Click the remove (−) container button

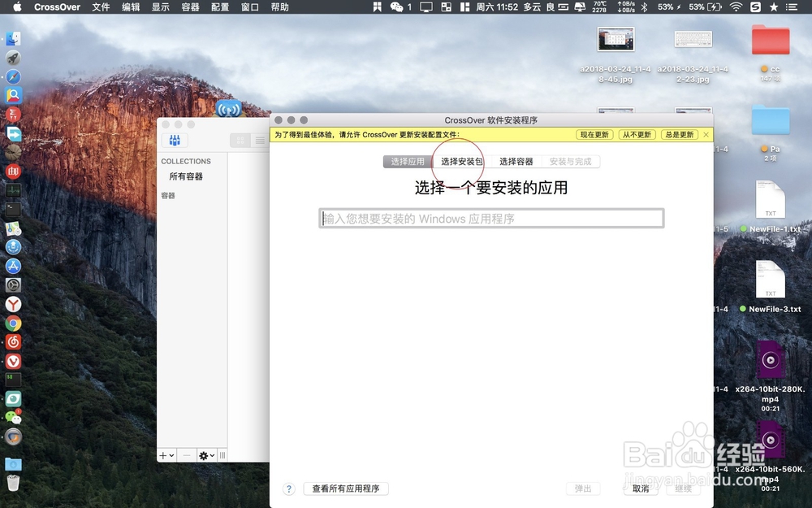tap(187, 455)
